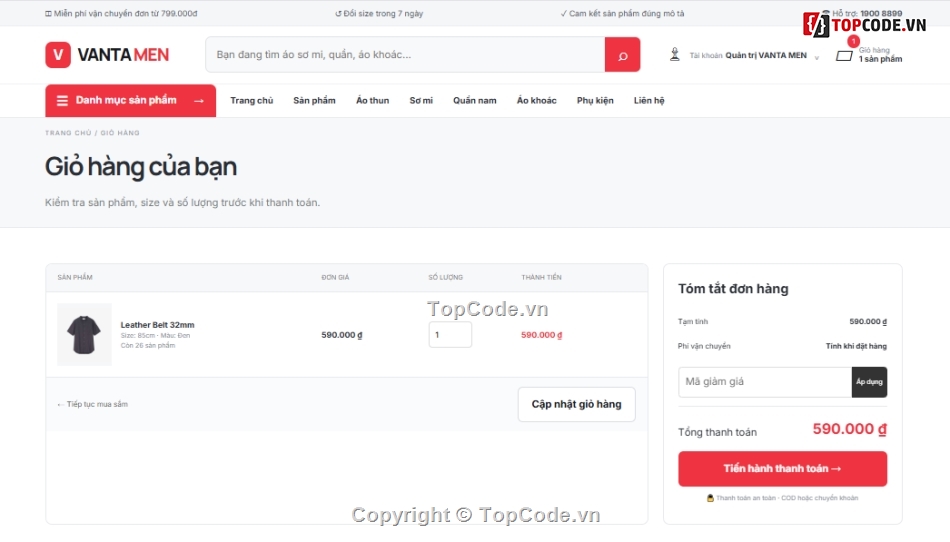This screenshot has height=542, width=950.
Task: Click Cập nhật giỏ hàng button
Action: click(576, 404)
